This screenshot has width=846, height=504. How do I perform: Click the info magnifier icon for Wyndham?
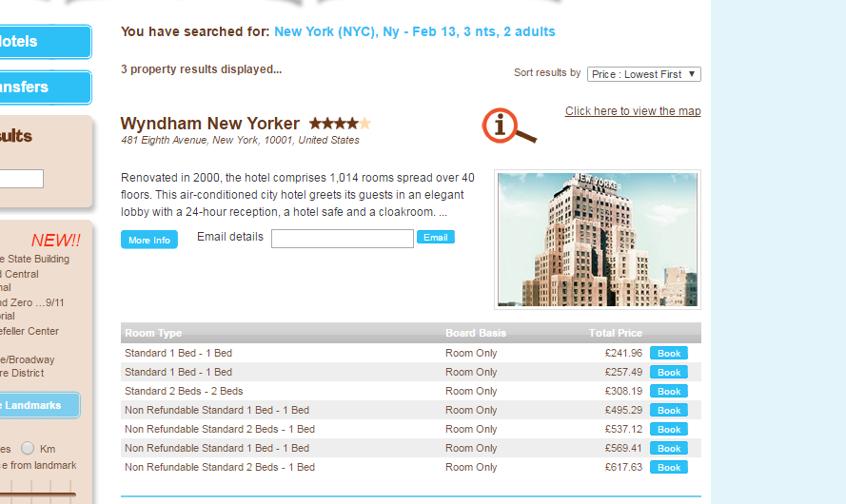509,126
